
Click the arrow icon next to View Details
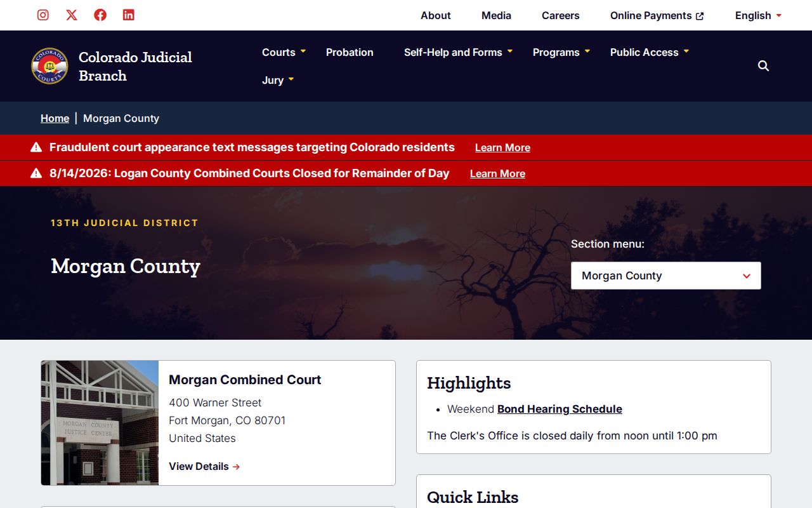[236, 467]
